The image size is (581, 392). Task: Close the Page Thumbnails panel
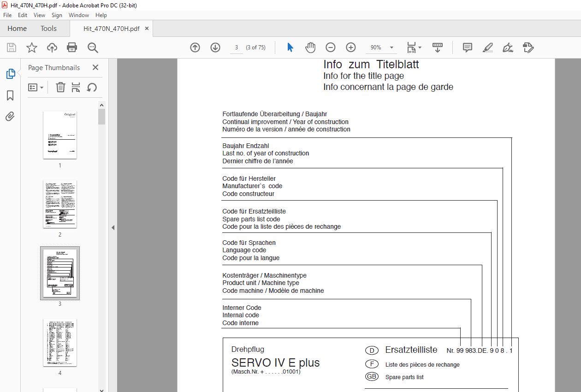95,67
